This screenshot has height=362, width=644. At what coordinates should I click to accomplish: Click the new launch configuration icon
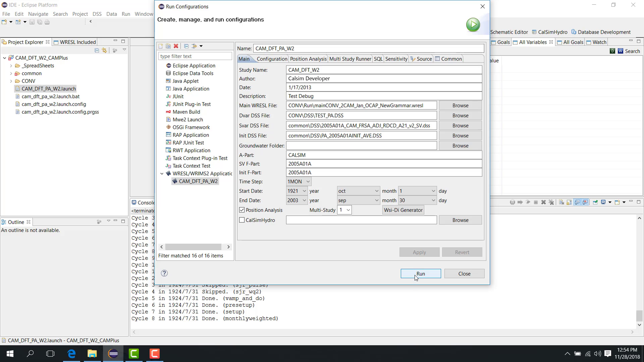pos(161,46)
